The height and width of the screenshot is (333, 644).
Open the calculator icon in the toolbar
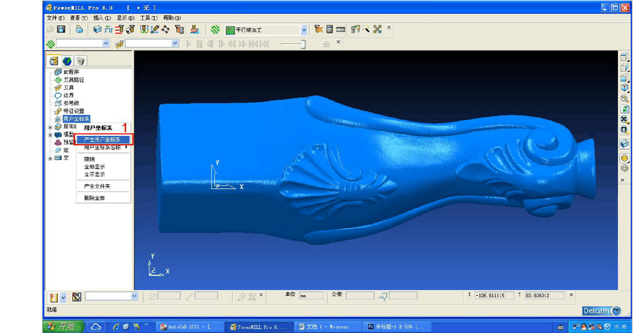330,29
